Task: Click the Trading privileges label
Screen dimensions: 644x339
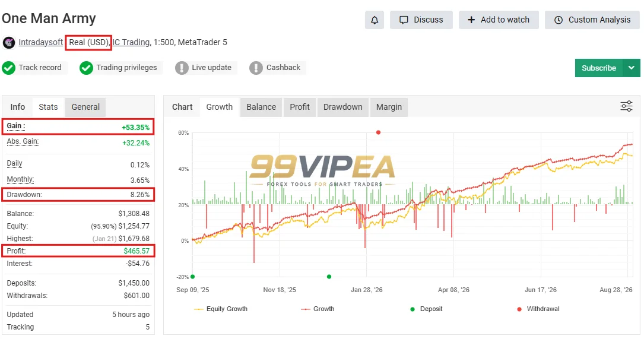Action: click(126, 68)
